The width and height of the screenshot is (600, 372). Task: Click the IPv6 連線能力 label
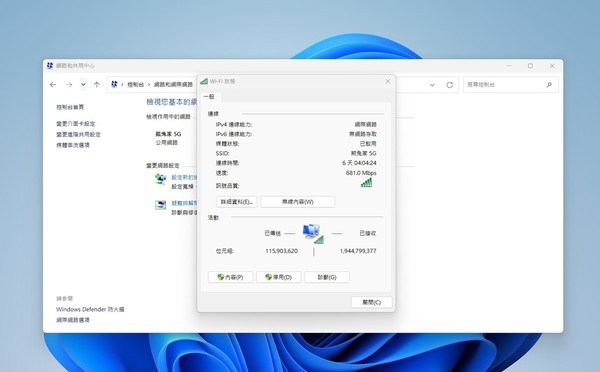click(x=234, y=134)
